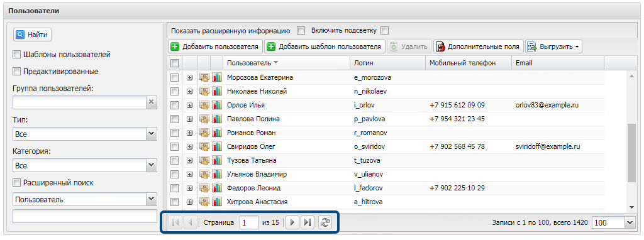Toggle Предактивированные checkbox
644x240 pixels.
click(17, 72)
